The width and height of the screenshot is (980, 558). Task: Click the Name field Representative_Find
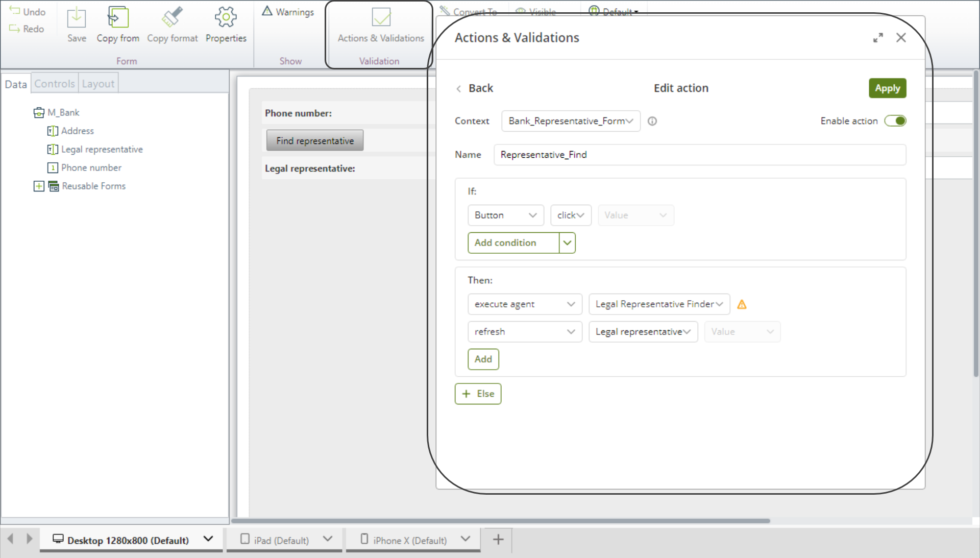point(699,155)
